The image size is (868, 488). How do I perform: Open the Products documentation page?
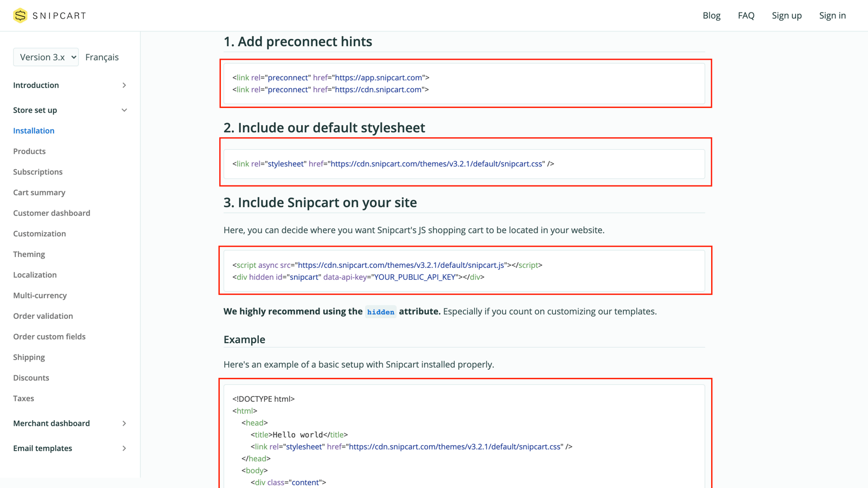coord(29,151)
